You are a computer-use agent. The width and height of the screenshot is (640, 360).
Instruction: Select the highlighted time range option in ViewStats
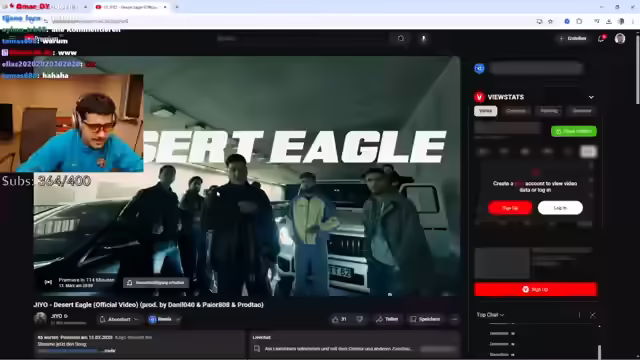point(588,151)
